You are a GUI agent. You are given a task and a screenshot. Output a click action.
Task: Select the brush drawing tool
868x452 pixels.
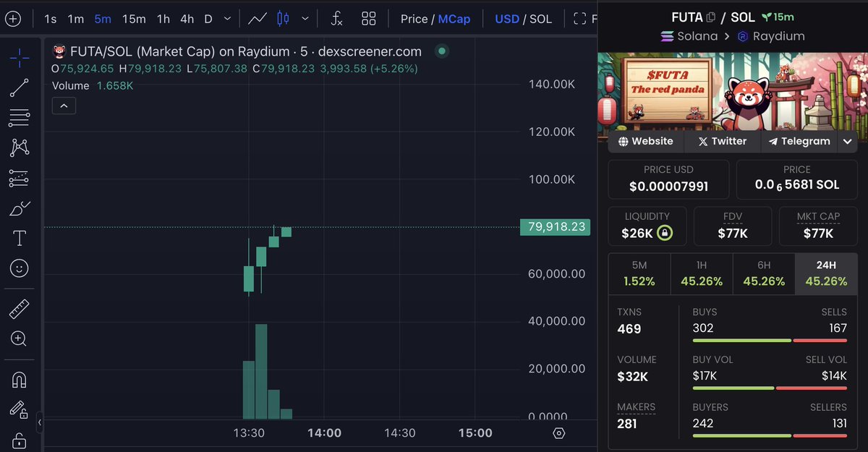point(20,208)
